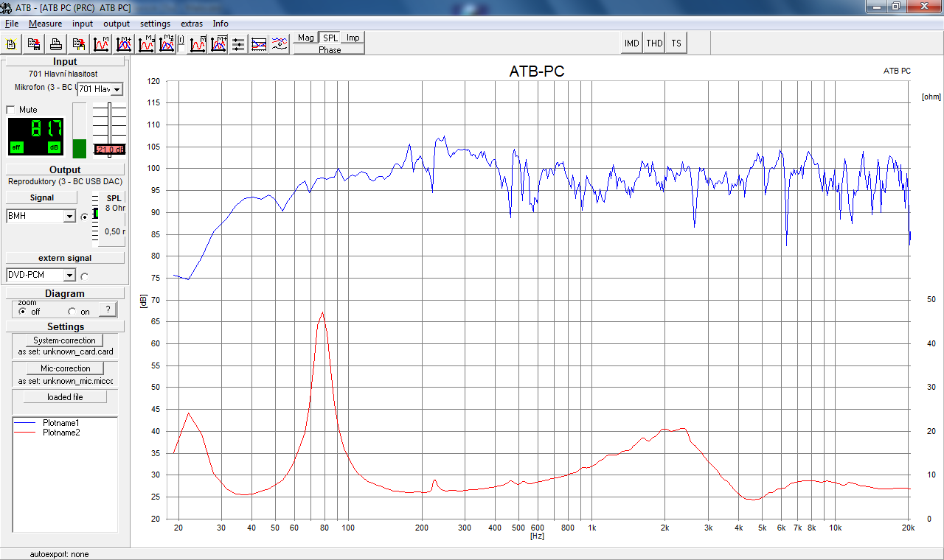Image resolution: width=944 pixels, height=560 pixels.
Task: Click the IMD button
Action: pos(632,43)
